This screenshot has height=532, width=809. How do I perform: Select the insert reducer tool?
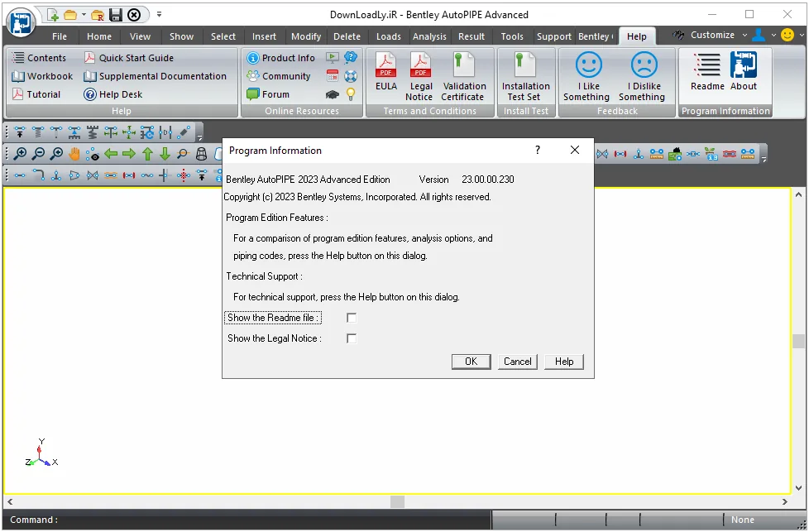(x=74, y=175)
